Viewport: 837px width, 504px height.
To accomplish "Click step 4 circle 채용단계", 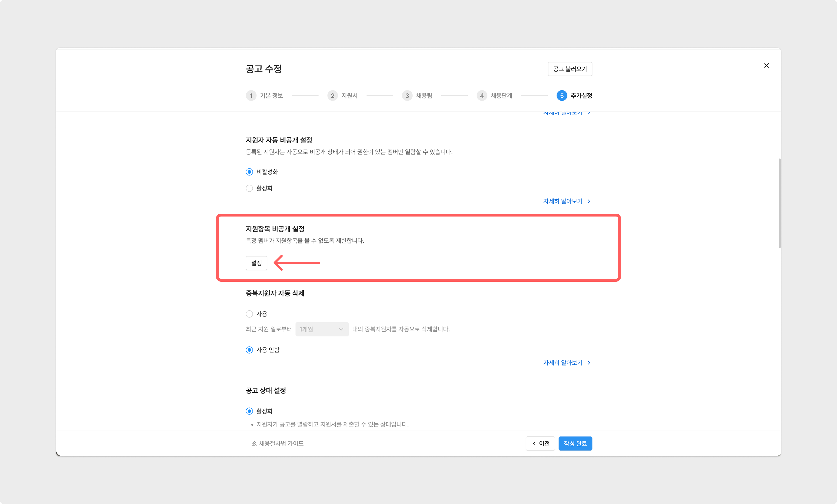I will 482,96.
